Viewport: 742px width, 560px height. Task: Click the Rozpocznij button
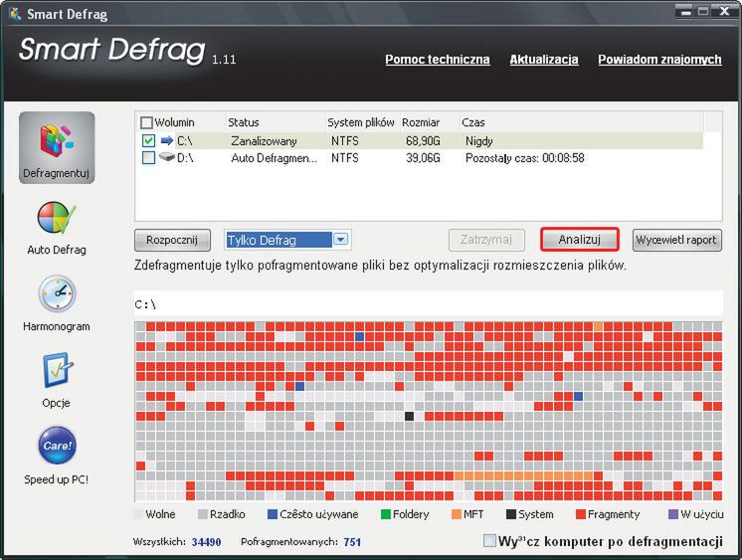pyautogui.click(x=172, y=240)
